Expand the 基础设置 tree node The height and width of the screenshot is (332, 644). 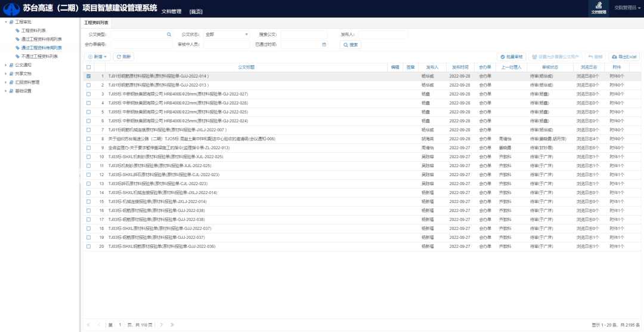pyautogui.click(x=6, y=91)
